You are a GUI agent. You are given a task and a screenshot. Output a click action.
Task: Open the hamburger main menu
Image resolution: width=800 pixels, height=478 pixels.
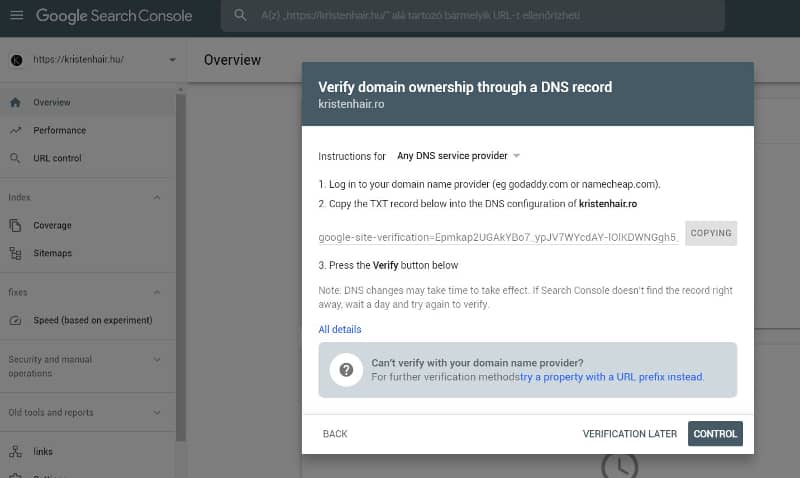pyautogui.click(x=16, y=16)
